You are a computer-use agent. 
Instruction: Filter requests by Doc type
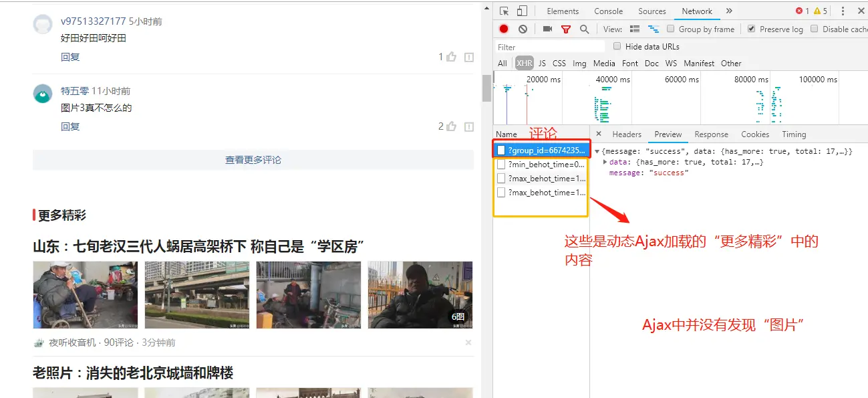pyautogui.click(x=652, y=64)
